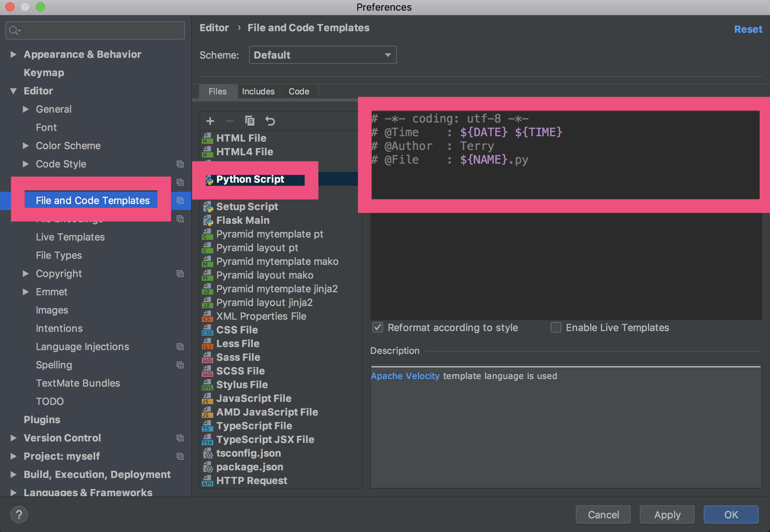This screenshot has width=770, height=532.
Task: Click the project-level icon beside Version Control
Action: tap(180, 438)
